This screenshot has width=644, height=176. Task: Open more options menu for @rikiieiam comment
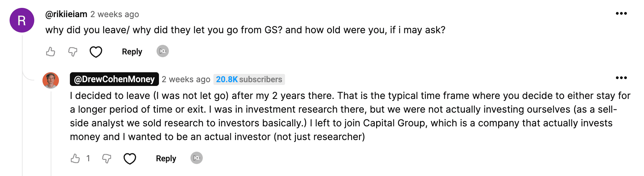pos(621,13)
